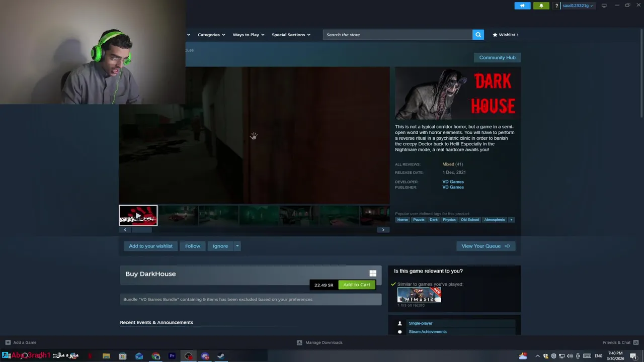This screenshot has width=644, height=362.
Task: Expand the Categories dropdown
Action: pyautogui.click(x=211, y=35)
